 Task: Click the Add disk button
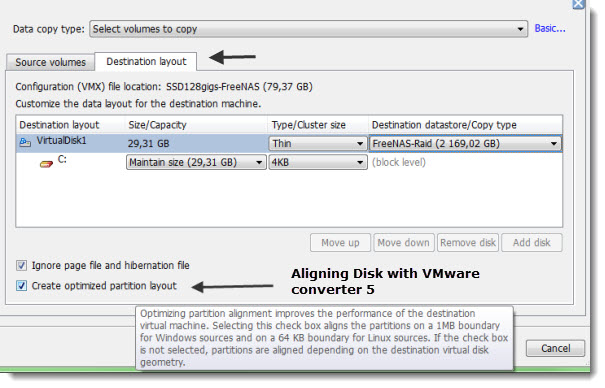point(532,243)
